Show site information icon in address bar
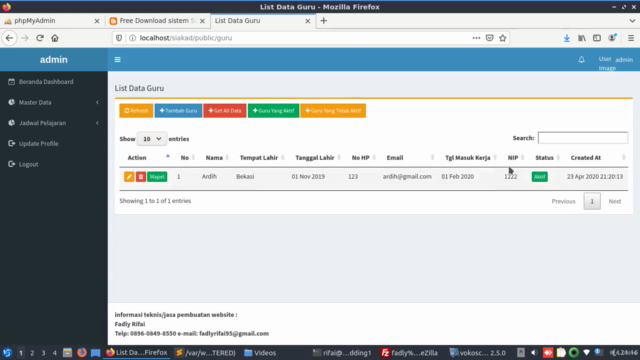640x360 pixels. [x=132, y=38]
